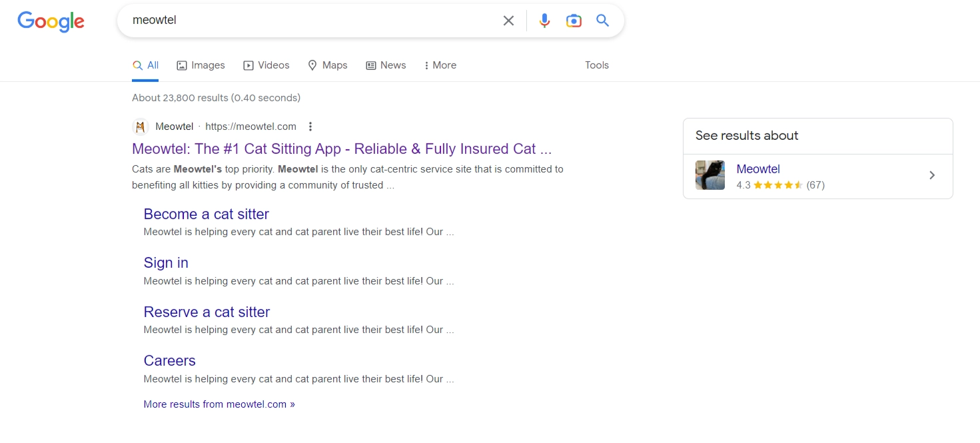Click the magnifying glass search button

click(603, 21)
